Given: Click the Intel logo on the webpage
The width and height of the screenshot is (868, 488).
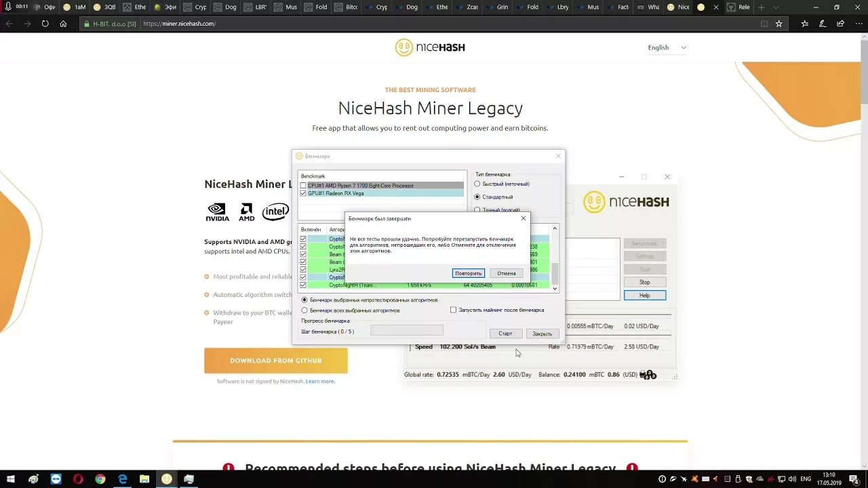Looking at the screenshot, I should click(275, 212).
